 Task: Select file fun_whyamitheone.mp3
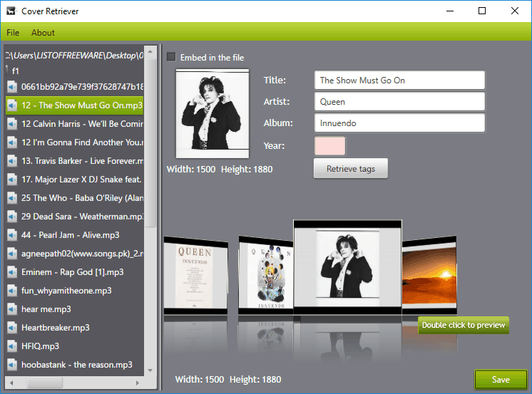74,291
